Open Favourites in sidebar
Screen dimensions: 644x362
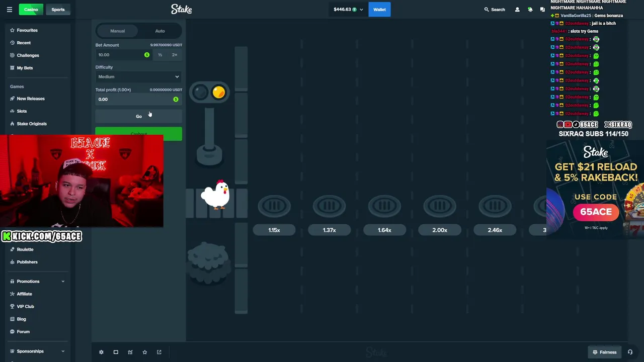tap(27, 30)
